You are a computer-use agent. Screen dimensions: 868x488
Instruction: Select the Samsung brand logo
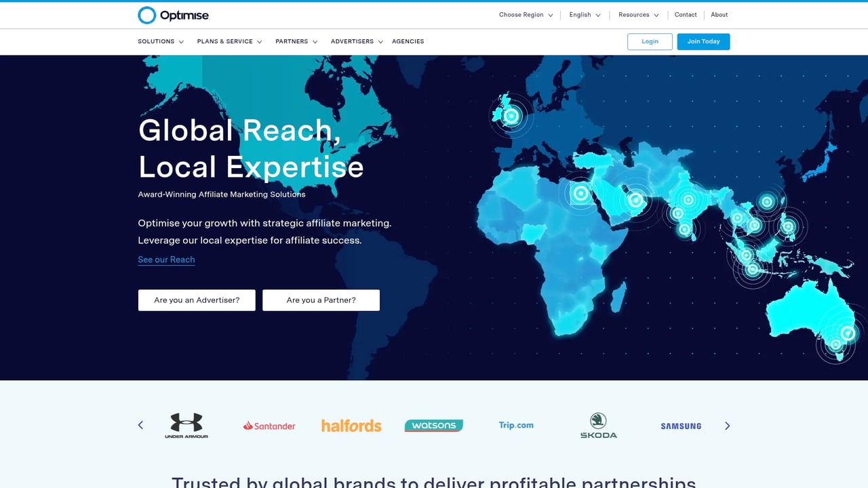(x=680, y=426)
